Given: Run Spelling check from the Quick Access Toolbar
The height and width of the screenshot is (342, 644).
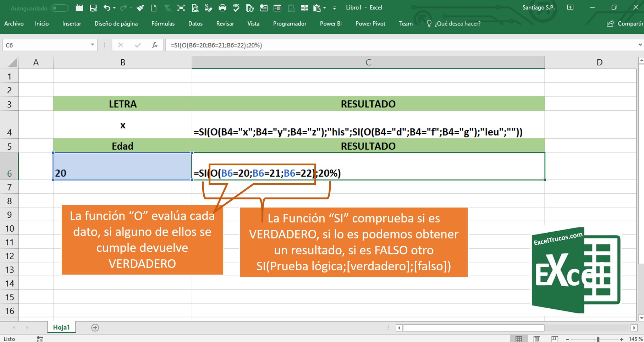Looking at the screenshot, I should pos(236,8).
